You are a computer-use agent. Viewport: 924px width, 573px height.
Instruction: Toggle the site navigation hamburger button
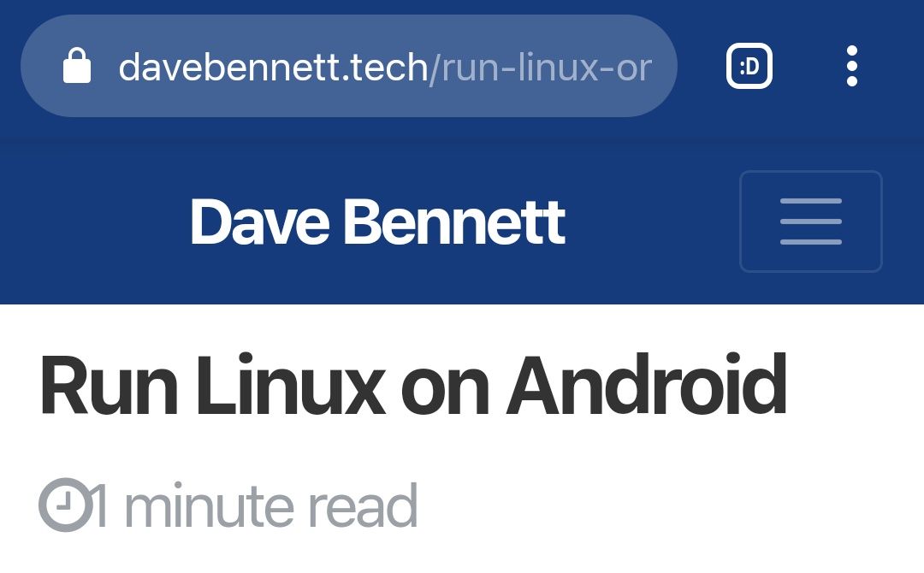[x=811, y=222]
